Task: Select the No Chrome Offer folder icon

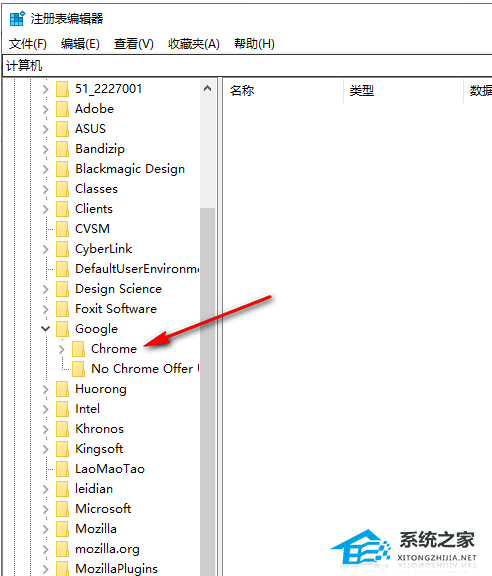Action: (79, 369)
